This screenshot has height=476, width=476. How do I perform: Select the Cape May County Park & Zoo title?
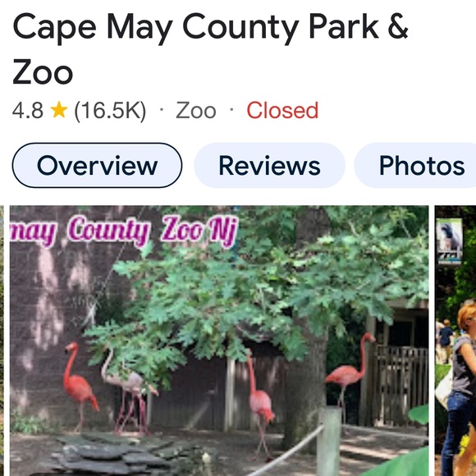(210, 48)
